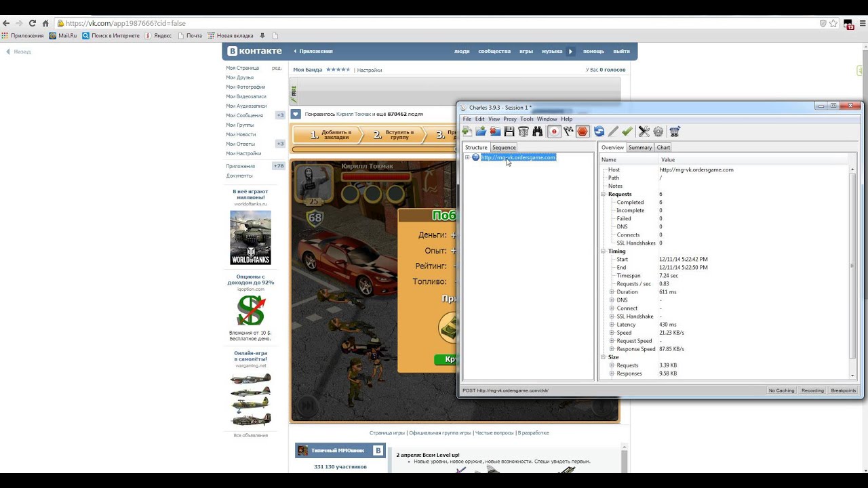Screen dimensions: 868x488
Task: Open the Tools menu in Charles
Action: pos(527,119)
